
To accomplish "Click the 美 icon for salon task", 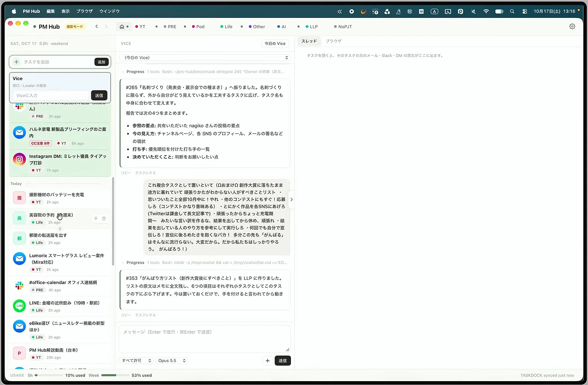I will 19,218.
